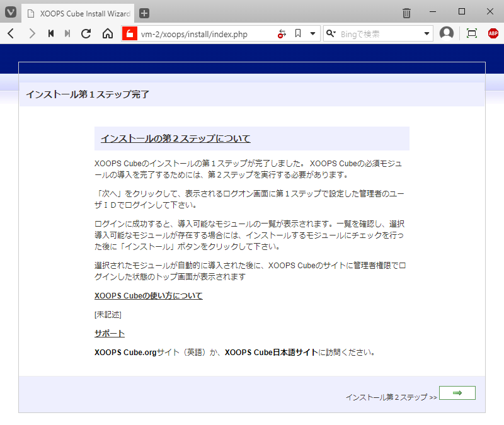
Task: Open the ABP Adblock Plus extension
Action: 493,33
